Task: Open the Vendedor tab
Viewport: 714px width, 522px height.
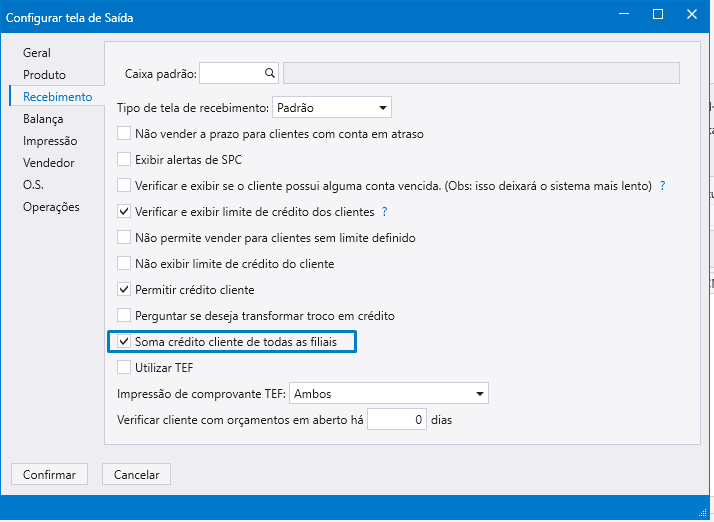Action: (49, 163)
